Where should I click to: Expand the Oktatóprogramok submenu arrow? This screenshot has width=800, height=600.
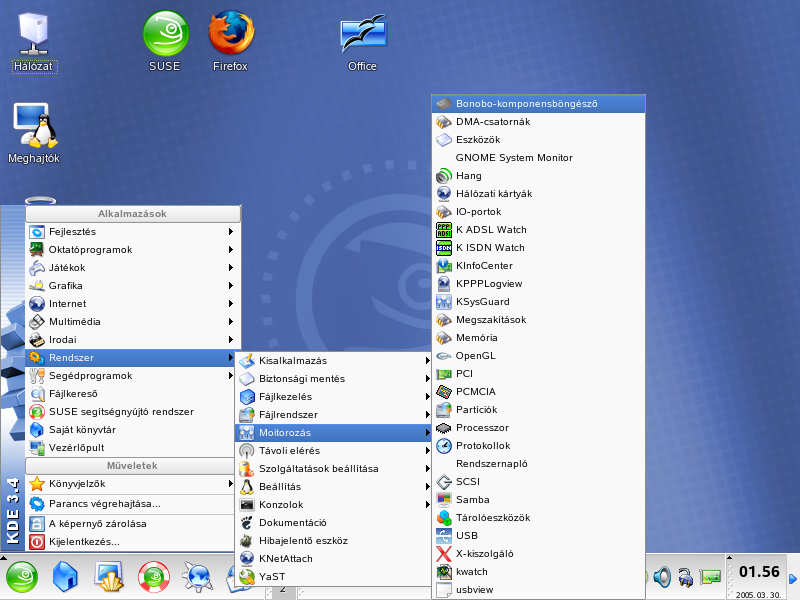(231, 249)
